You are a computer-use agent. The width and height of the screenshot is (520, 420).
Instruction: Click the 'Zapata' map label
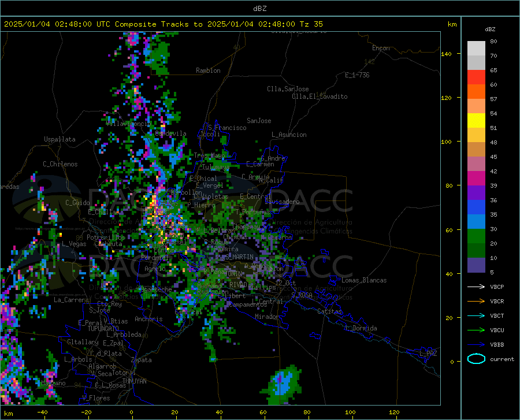pos(142,360)
